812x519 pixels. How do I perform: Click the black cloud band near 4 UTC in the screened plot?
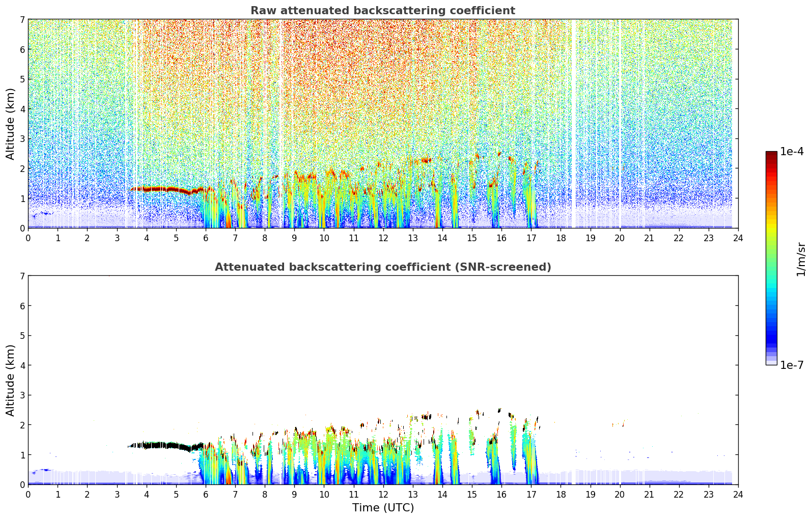point(153,446)
